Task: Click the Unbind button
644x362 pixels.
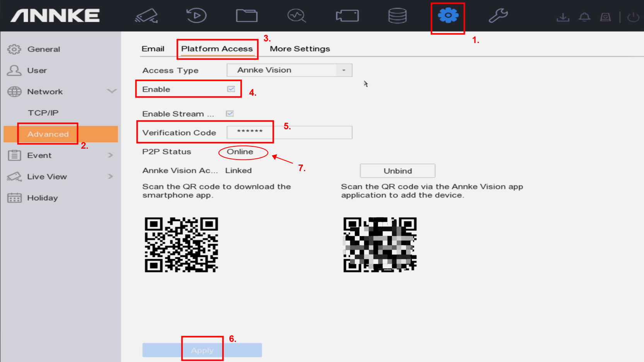Action: (397, 171)
